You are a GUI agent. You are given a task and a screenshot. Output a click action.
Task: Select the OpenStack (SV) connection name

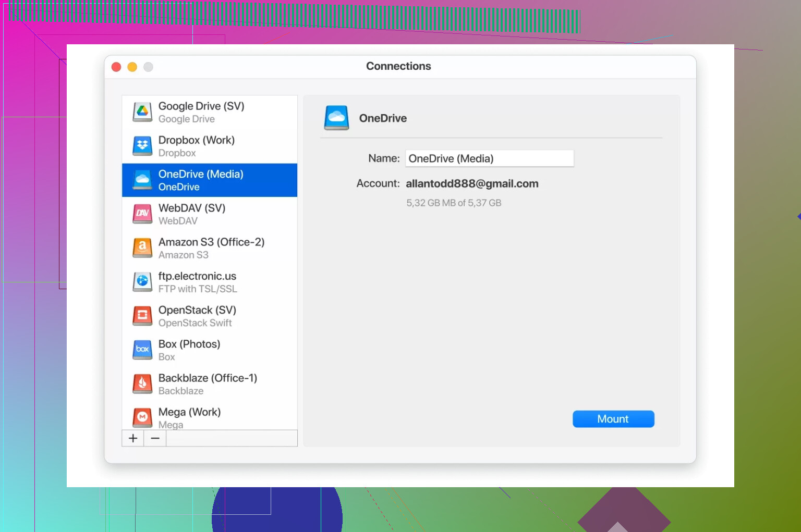coord(197,310)
